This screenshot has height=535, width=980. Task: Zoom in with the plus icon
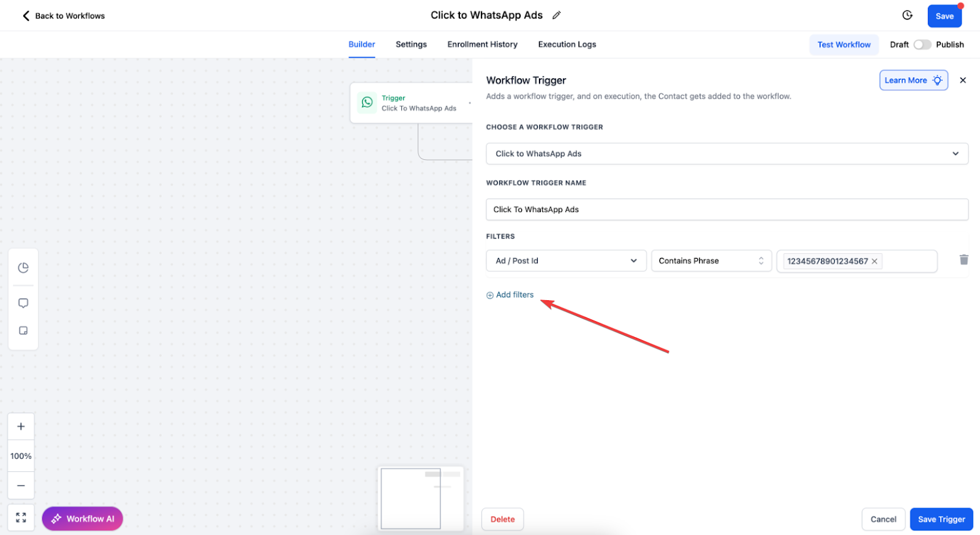(x=21, y=427)
